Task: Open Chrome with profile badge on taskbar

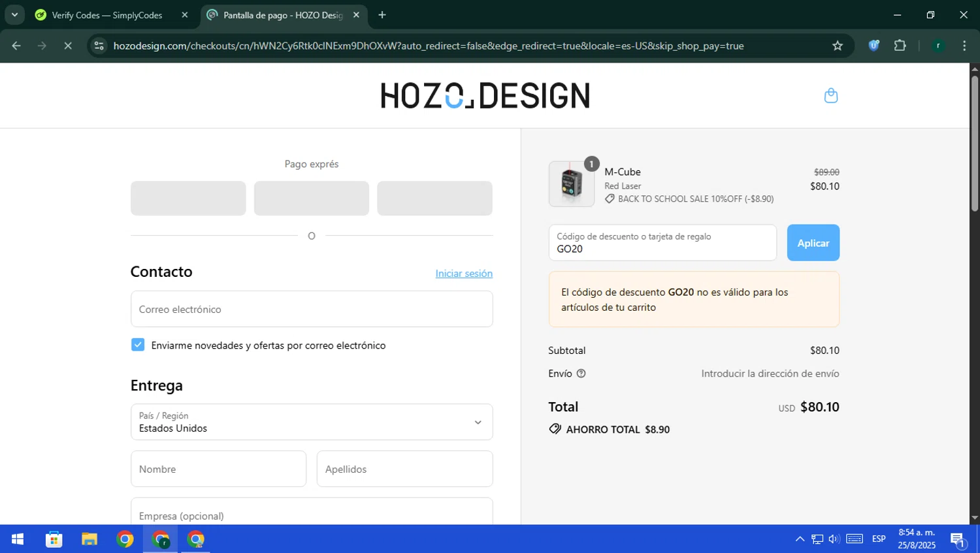Action: [161, 539]
